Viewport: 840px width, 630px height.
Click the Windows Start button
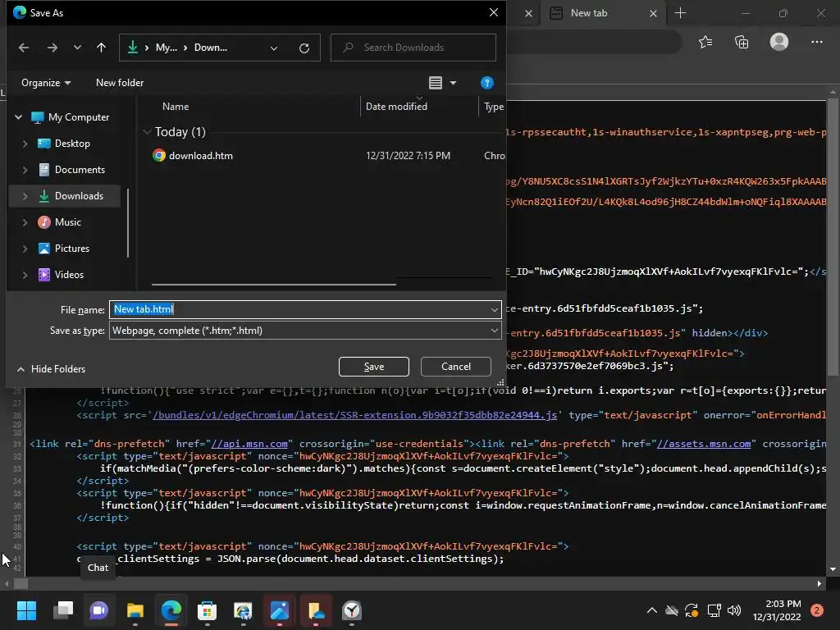(x=26, y=610)
